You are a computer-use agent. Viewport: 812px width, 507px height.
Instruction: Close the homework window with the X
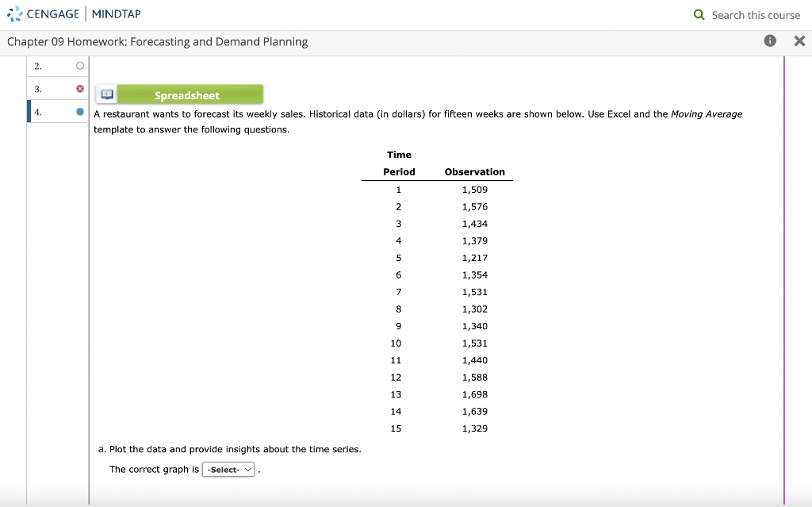point(799,40)
